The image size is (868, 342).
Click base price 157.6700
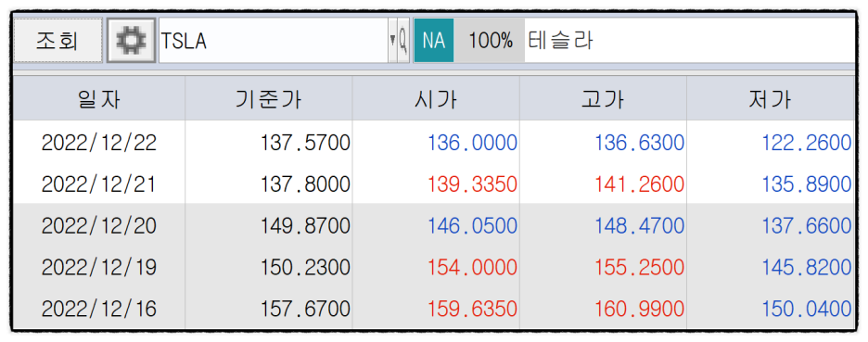(306, 309)
